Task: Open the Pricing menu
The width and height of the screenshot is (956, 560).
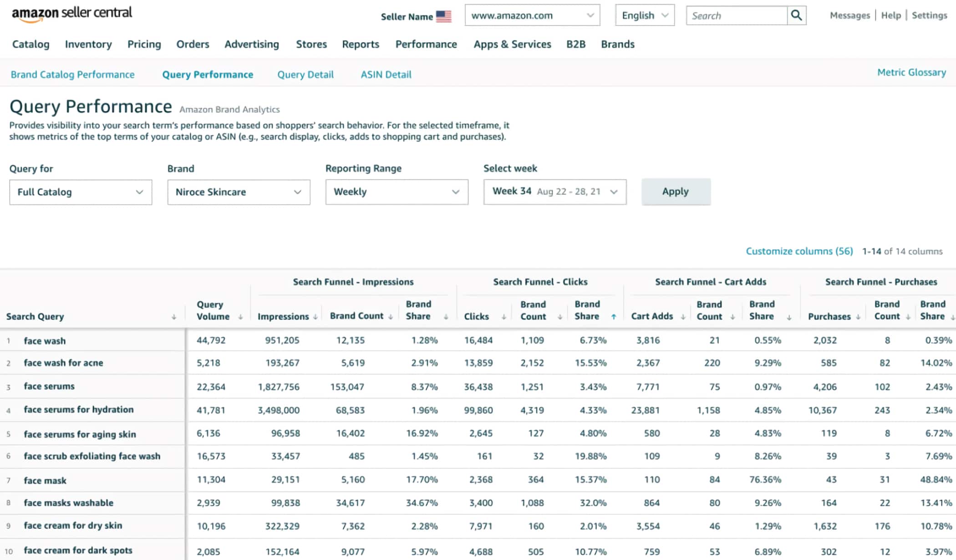Action: click(x=144, y=44)
